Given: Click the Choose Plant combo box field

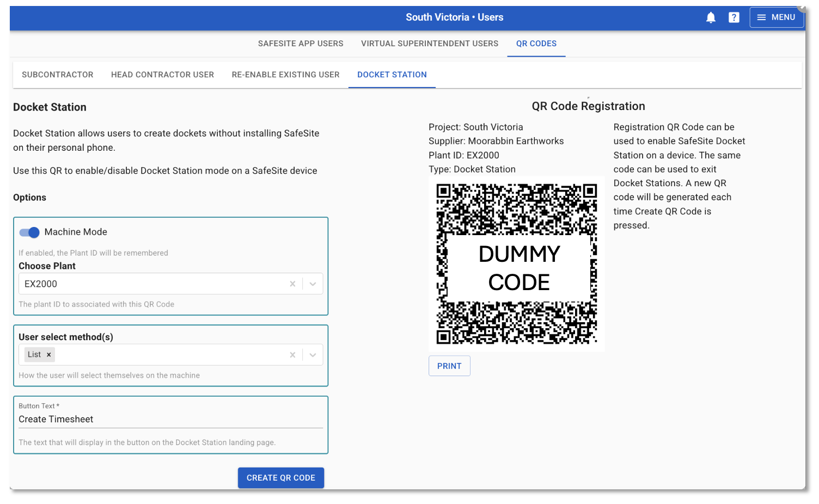Looking at the screenshot, I should point(170,284).
